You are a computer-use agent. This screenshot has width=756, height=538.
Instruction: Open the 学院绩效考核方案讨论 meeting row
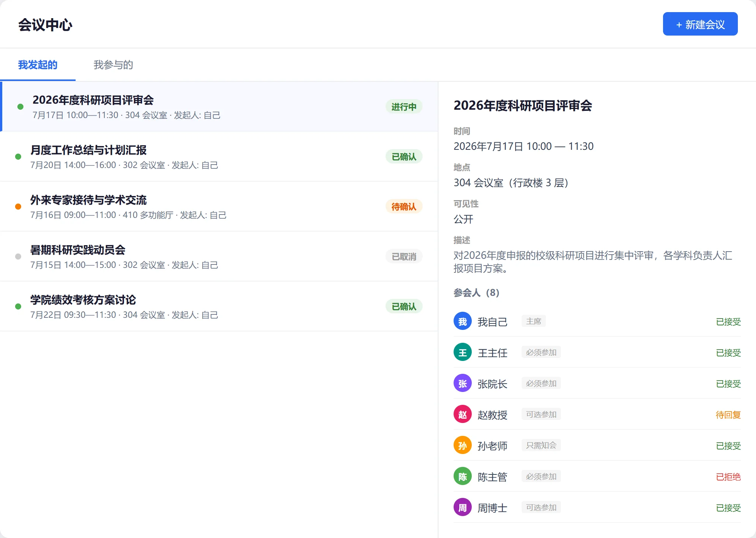219,306
